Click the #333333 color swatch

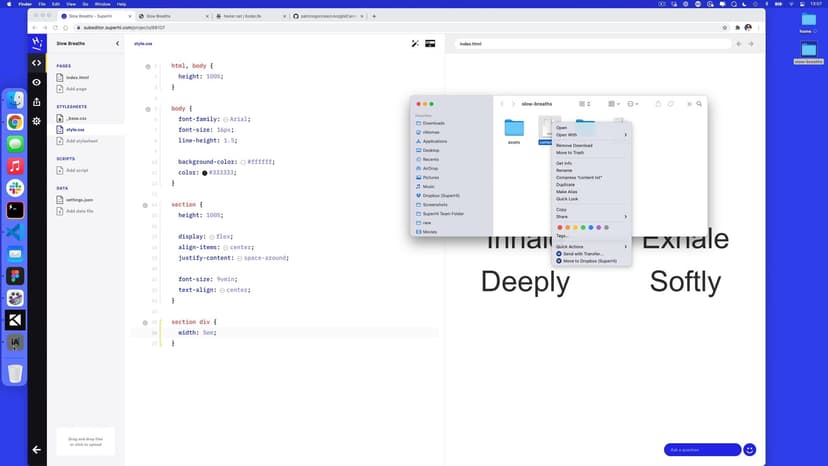205,172
